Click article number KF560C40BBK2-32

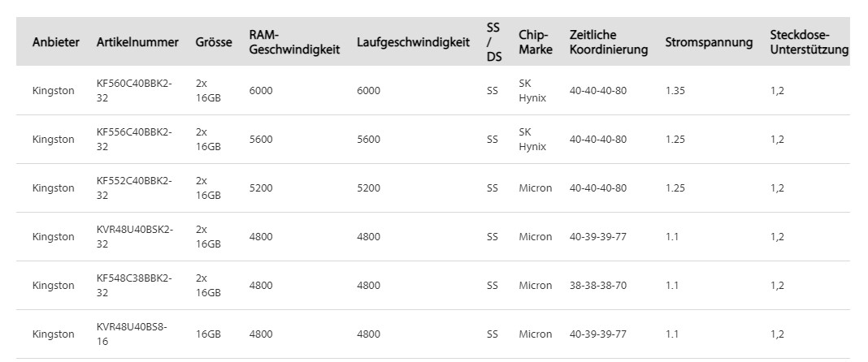134,91
